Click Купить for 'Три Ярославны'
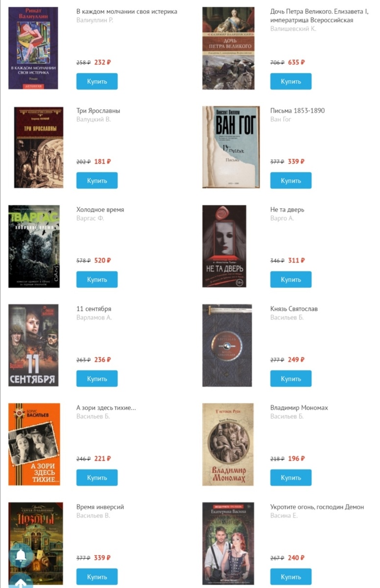This screenshot has width=380, height=588. point(97,180)
